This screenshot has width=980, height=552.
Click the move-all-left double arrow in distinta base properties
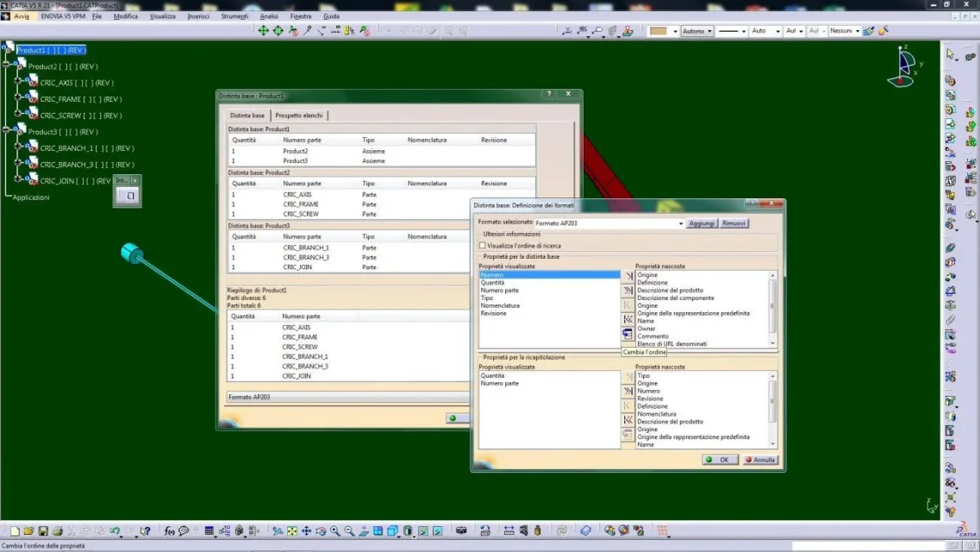tap(627, 319)
